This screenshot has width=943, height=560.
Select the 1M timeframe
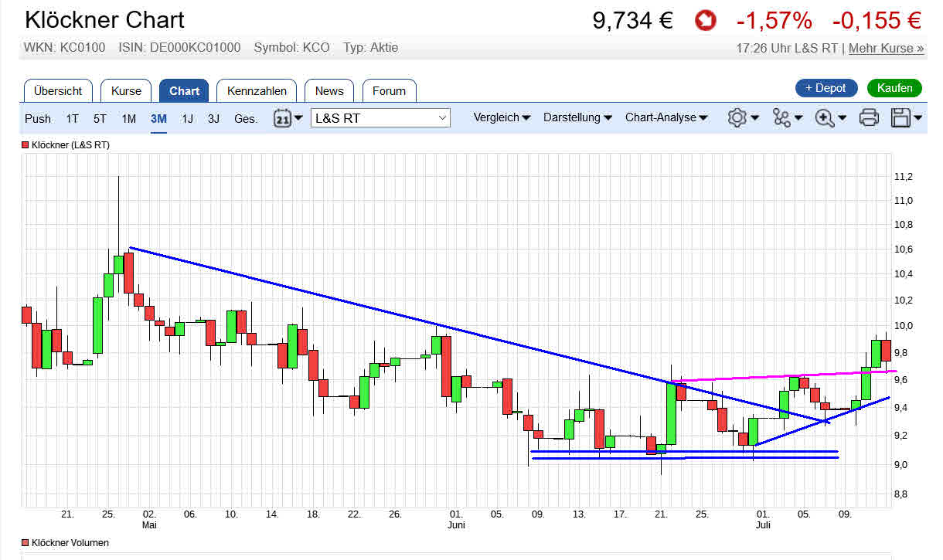(128, 119)
